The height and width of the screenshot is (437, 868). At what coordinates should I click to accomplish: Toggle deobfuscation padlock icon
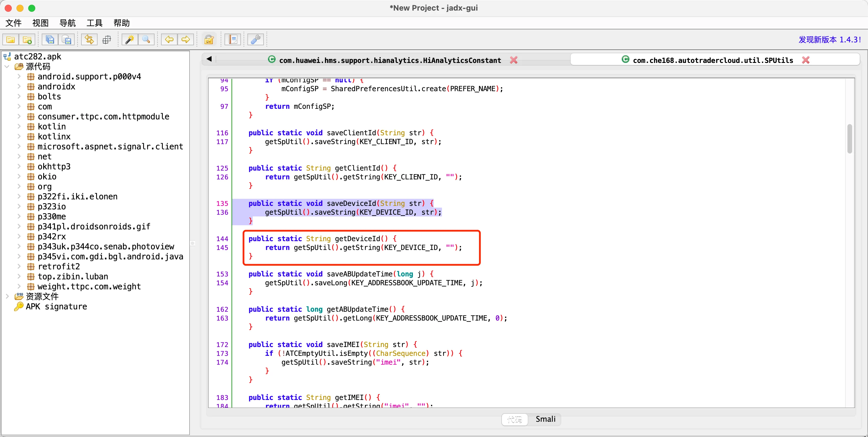[209, 40]
